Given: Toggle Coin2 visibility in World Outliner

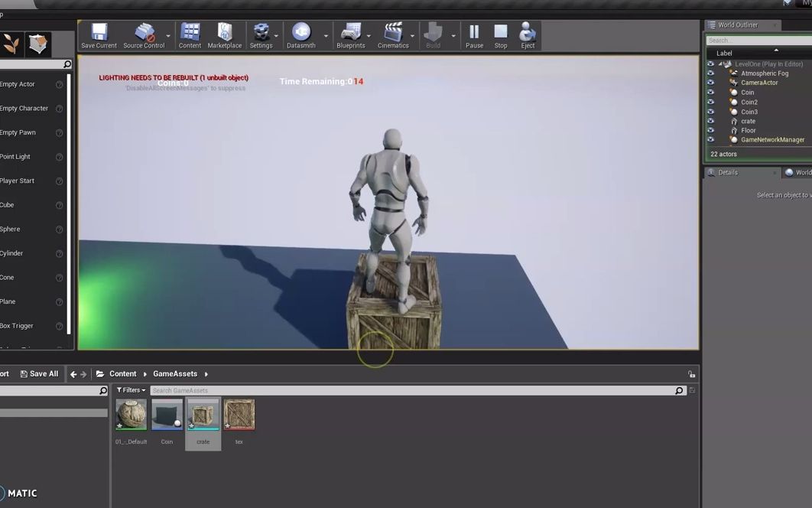Looking at the screenshot, I should (x=711, y=102).
